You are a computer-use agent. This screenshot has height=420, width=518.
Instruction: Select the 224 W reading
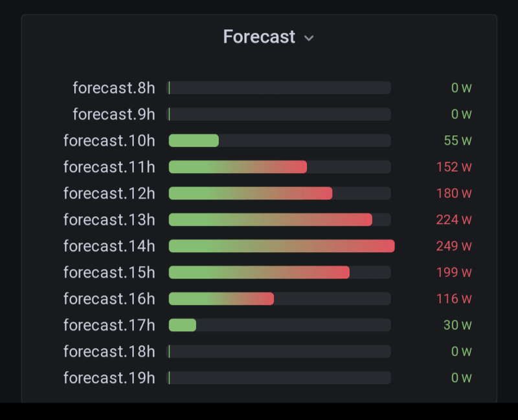(454, 219)
